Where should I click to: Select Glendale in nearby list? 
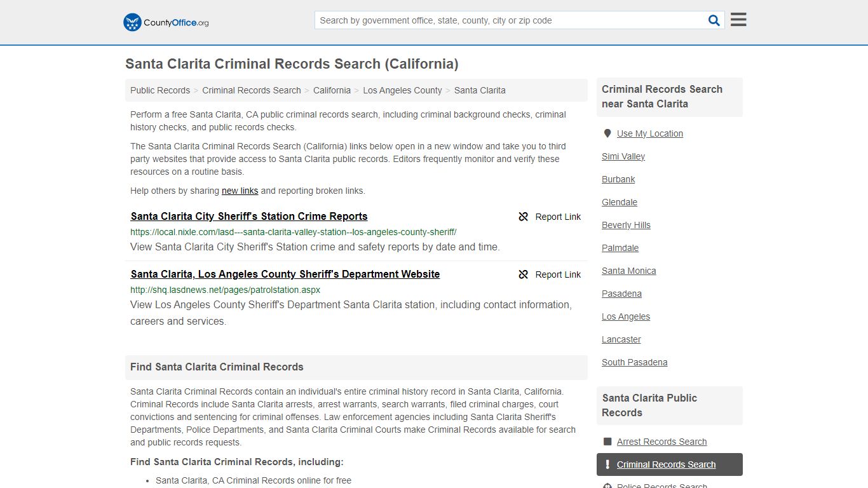620,202
